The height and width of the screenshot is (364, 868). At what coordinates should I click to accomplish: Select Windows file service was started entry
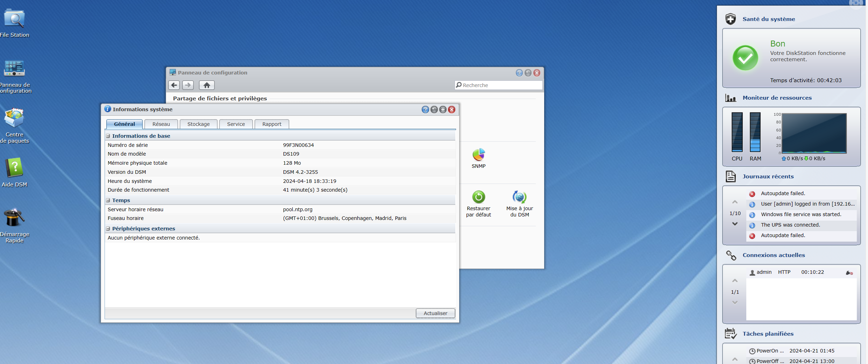[801, 215]
